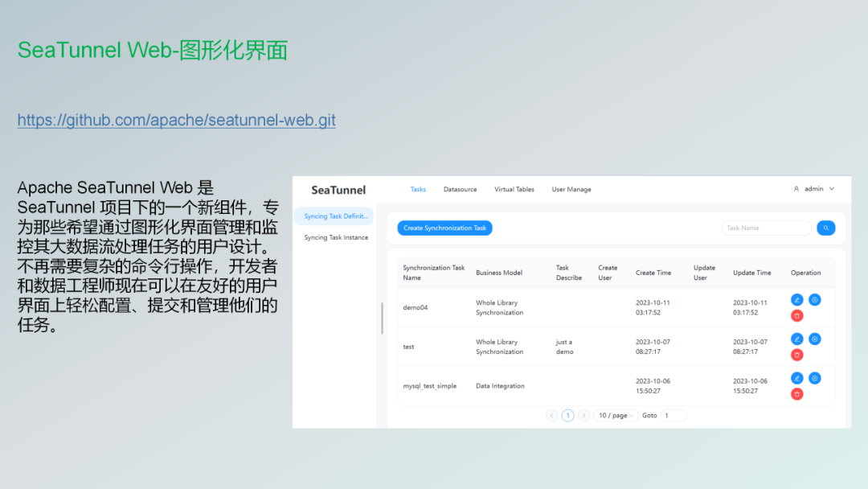The width and height of the screenshot is (868, 489).
Task: Click the test task name cell
Action: (x=408, y=347)
